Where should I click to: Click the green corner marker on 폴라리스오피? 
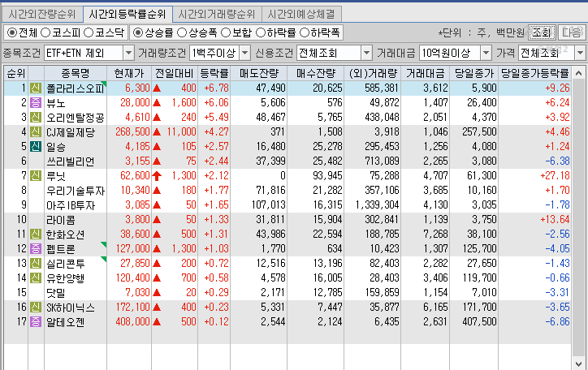tap(104, 84)
